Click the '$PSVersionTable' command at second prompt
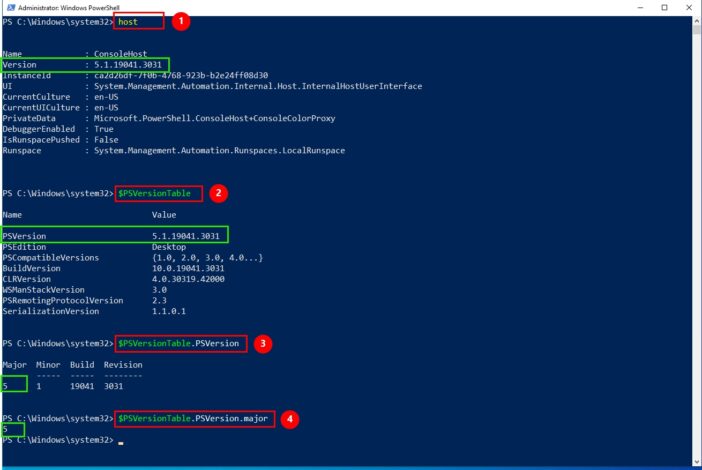The image size is (702, 470). click(x=154, y=193)
